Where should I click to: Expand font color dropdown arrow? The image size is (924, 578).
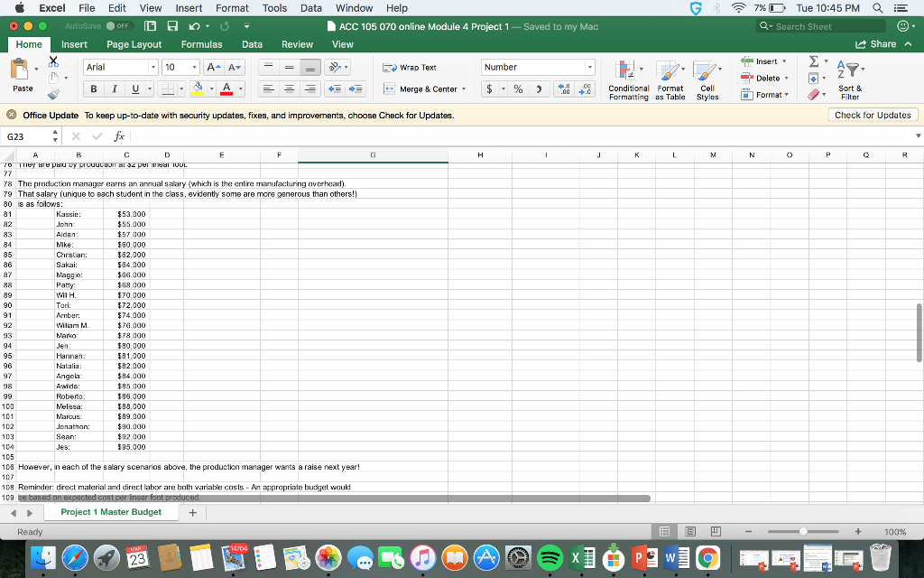pos(240,89)
